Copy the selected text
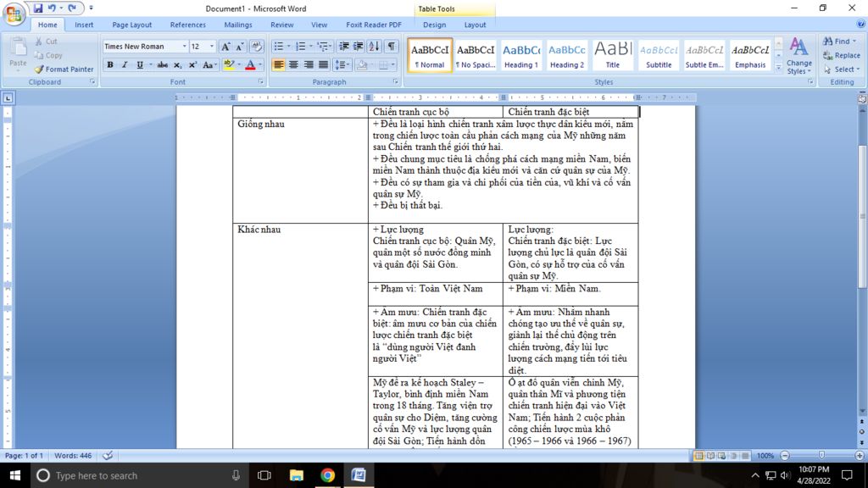 48,55
